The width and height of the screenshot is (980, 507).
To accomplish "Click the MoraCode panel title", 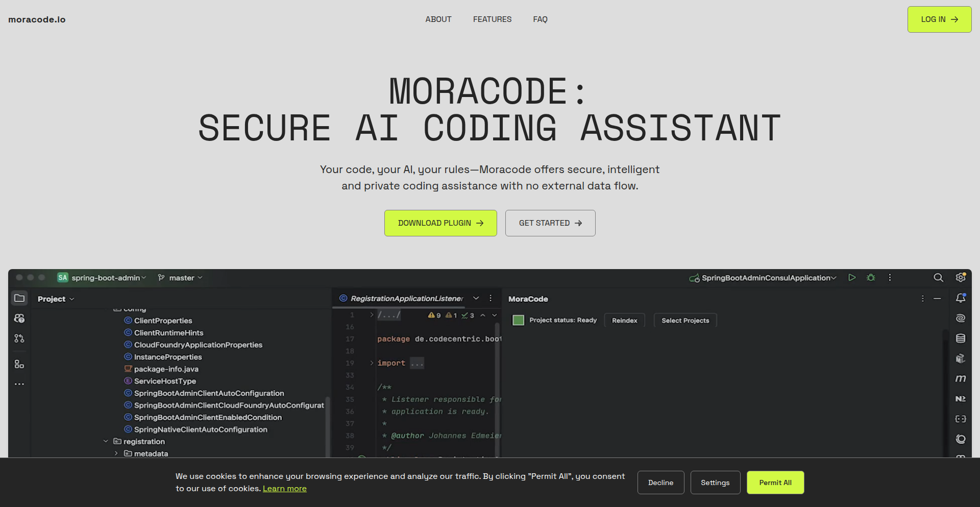I will 528,299.
